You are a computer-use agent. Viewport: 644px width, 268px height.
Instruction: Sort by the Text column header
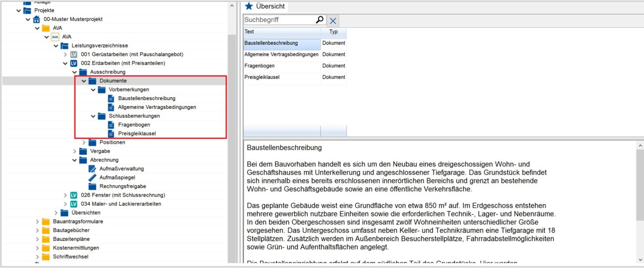pyautogui.click(x=282, y=32)
